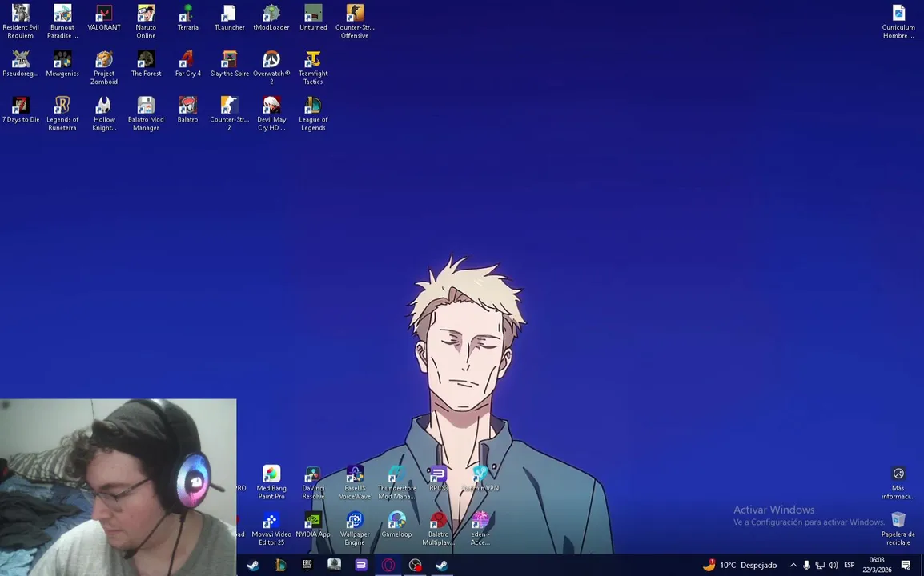Open the clock showing 06:03 22/3/2026
The image size is (924, 576).
877,565
